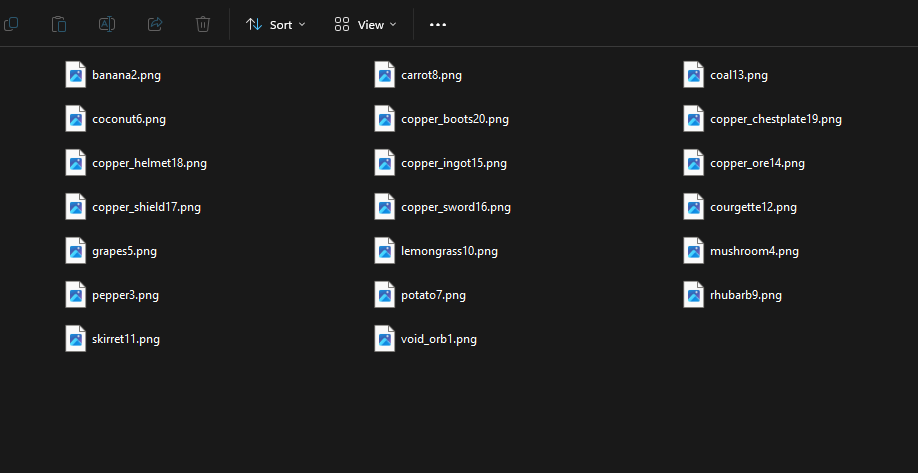This screenshot has width=918, height=473.
Task: Click the coconut6.png file icon
Action: [x=76, y=119]
